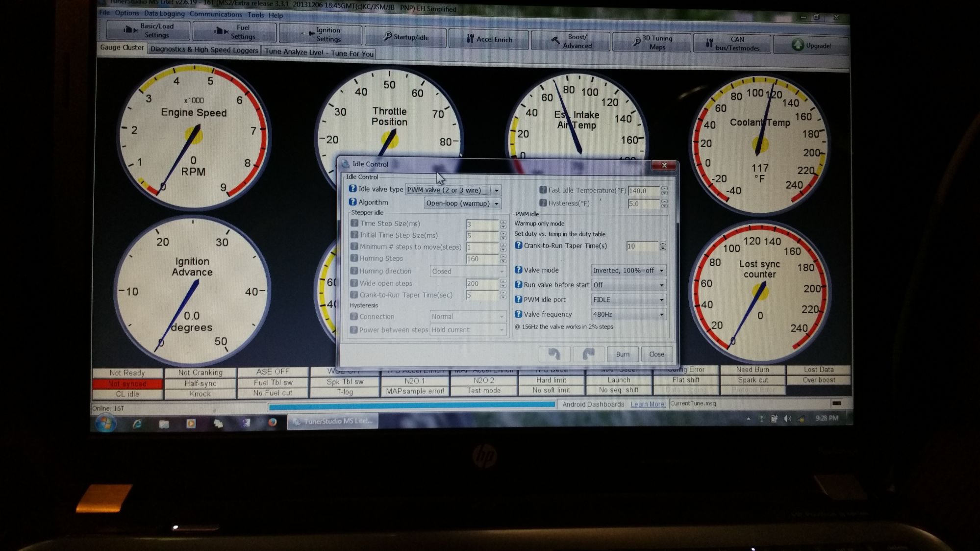This screenshot has height=551, width=980.
Task: Open the Data Logging menu
Action: pos(164,14)
